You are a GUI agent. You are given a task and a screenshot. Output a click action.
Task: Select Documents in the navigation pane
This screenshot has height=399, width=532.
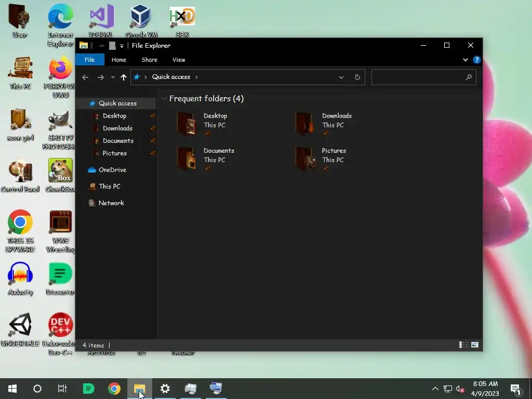(x=118, y=141)
